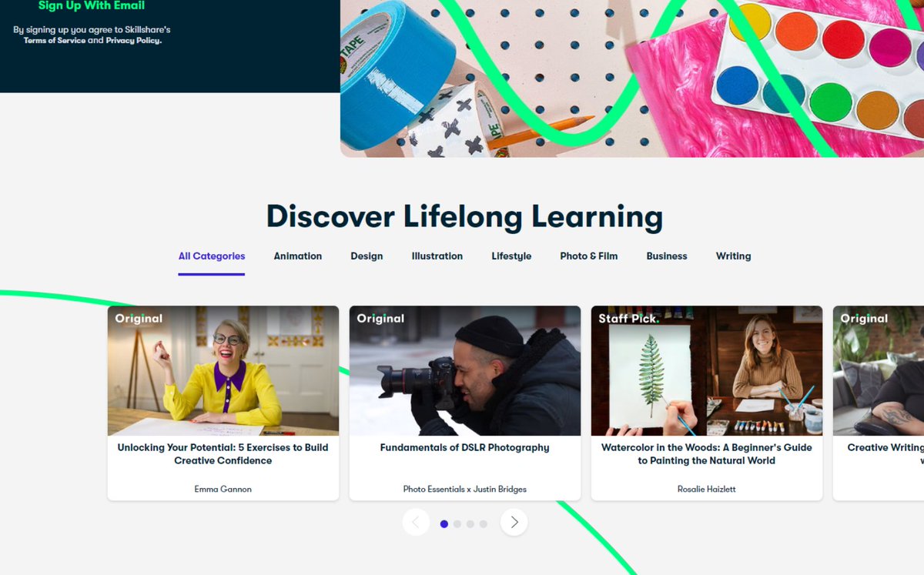Select the Lifestyle category tab

tap(511, 256)
